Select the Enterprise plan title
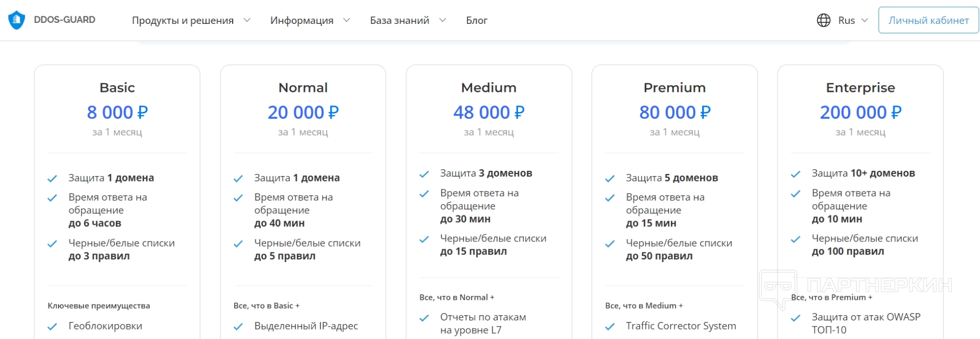 (x=860, y=88)
